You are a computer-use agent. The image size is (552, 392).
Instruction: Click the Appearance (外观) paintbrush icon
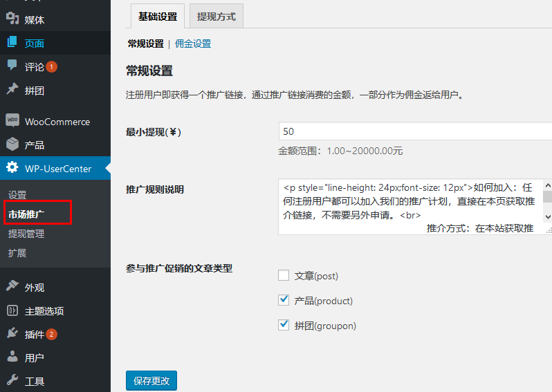pos(12,286)
